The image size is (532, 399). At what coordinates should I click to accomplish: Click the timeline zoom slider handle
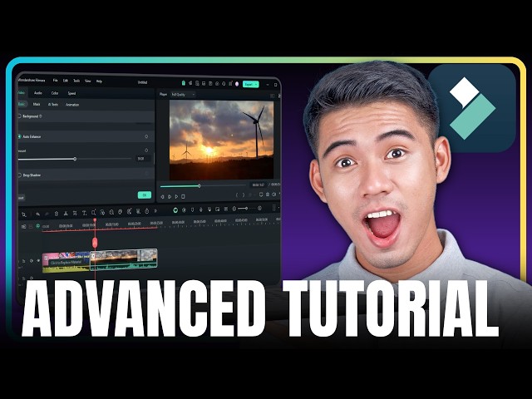click(x=246, y=209)
